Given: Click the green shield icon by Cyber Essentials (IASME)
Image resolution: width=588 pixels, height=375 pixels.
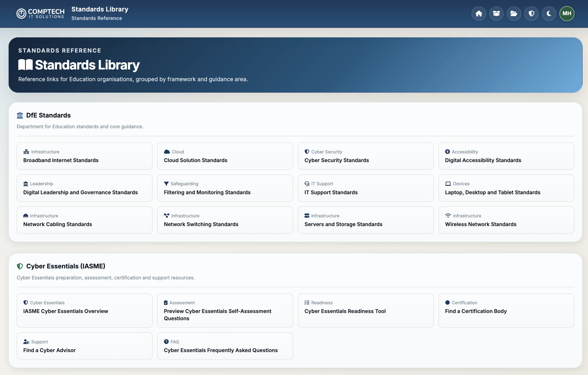Looking at the screenshot, I should (20, 266).
